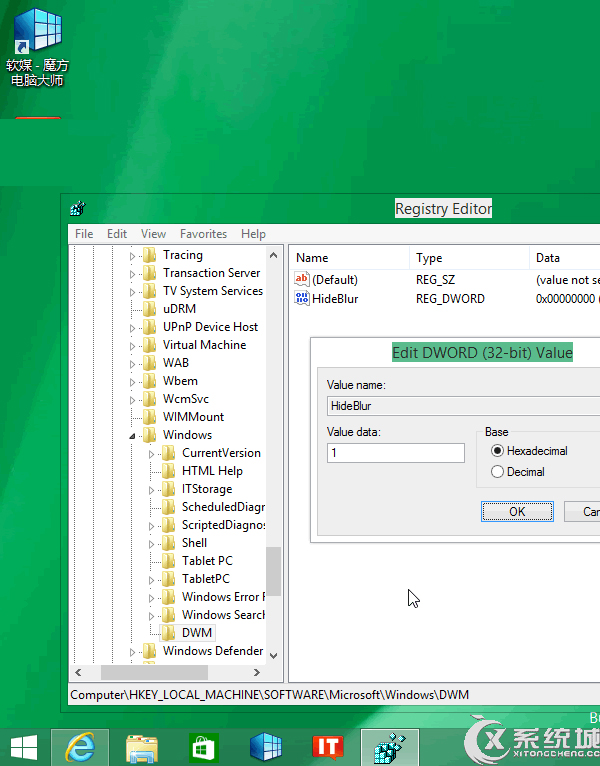
Task: Collapse the Windows key
Action: (132, 436)
